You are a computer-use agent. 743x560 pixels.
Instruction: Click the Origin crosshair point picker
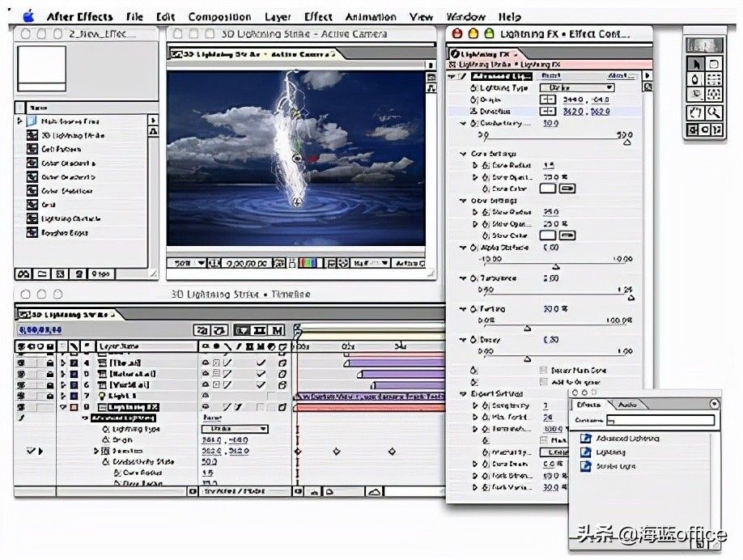548,100
